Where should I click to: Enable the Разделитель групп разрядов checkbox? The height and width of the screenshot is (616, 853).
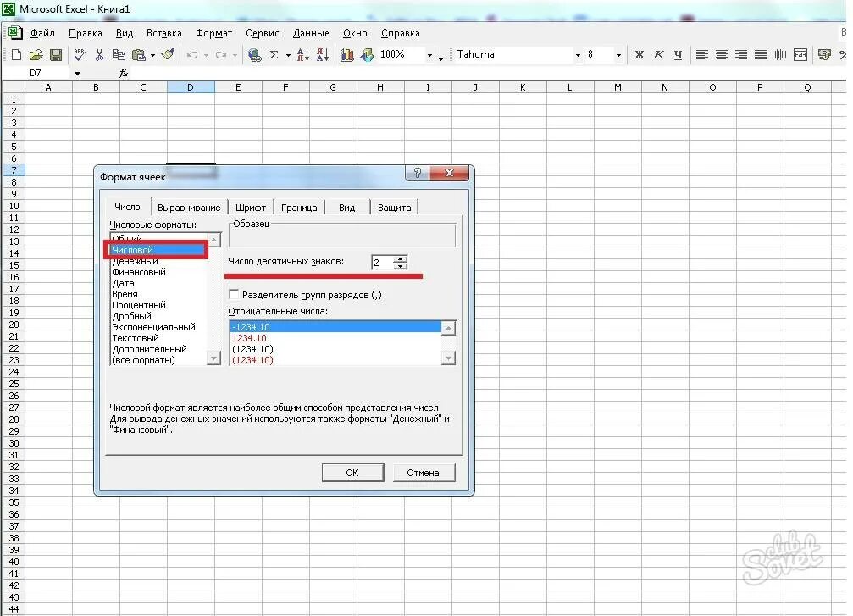(234, 294)
